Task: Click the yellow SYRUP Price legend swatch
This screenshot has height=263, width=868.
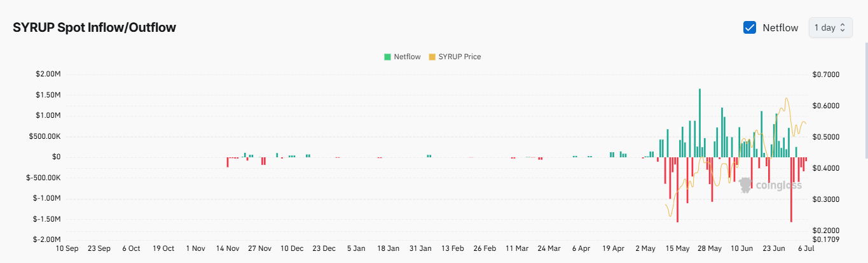Action: coord(432,57)
